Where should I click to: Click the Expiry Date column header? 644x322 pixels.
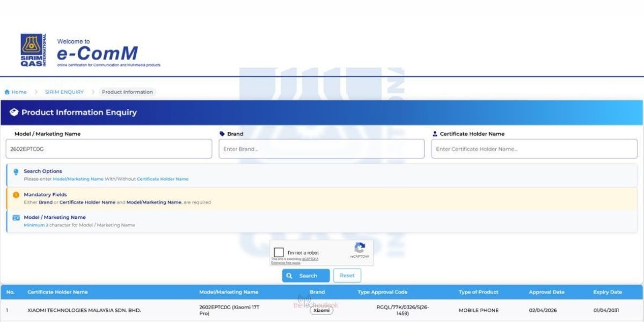tap(608, 292)
